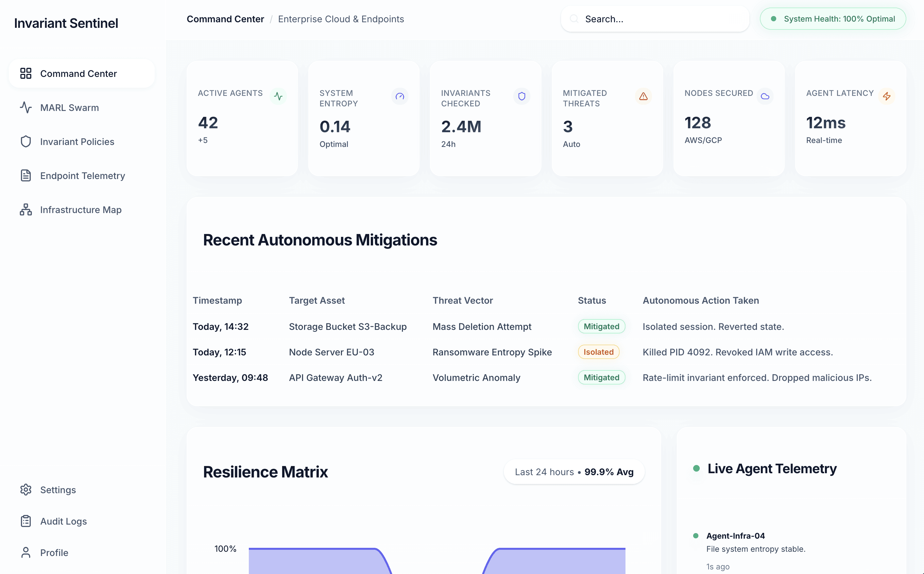Click the shield icon on Invariants Checked card

(522, 97)
